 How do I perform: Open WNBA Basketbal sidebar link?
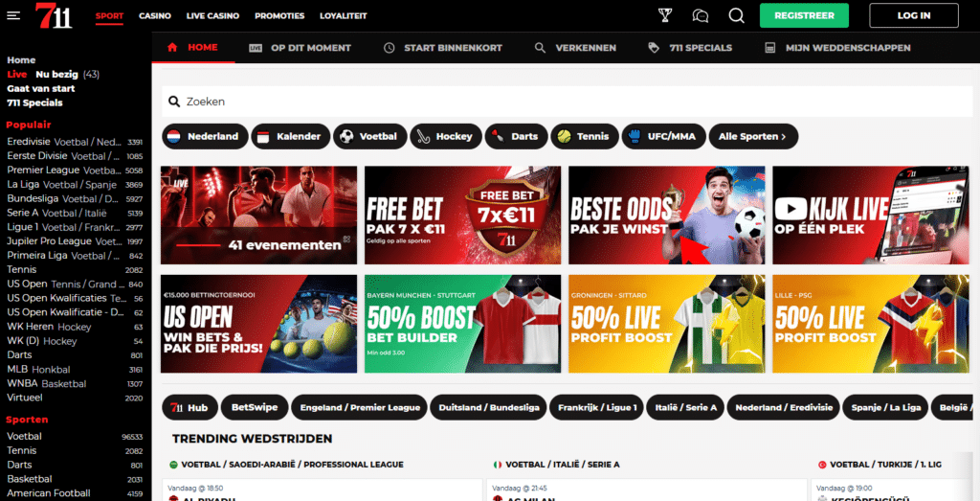[x=75, y=384]
